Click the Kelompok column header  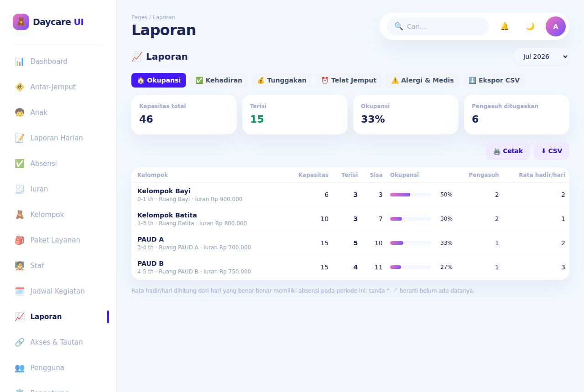[x=152, y=175]
